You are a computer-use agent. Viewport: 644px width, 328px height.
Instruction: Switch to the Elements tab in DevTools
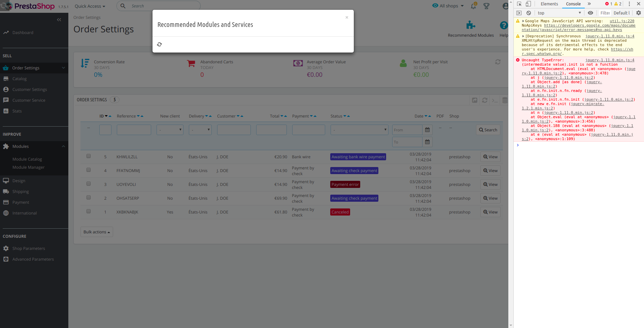549,4
